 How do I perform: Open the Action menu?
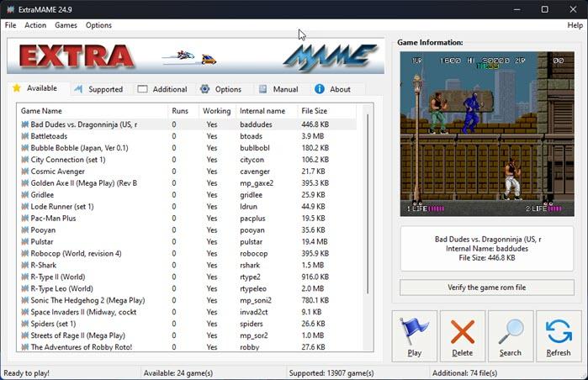(35, 25)
